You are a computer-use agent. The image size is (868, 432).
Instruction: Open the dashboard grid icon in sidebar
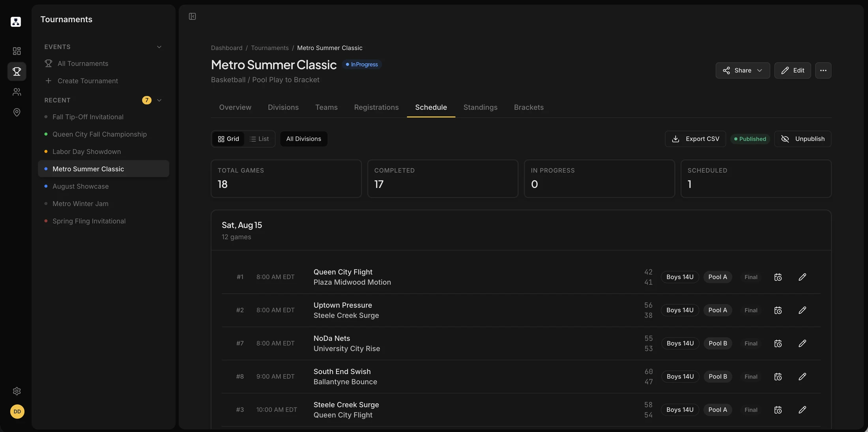[x=17, y=51]
